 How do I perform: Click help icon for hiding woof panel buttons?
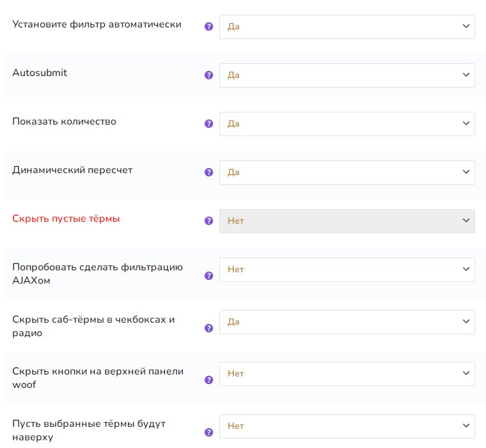(x=208, y=380)
